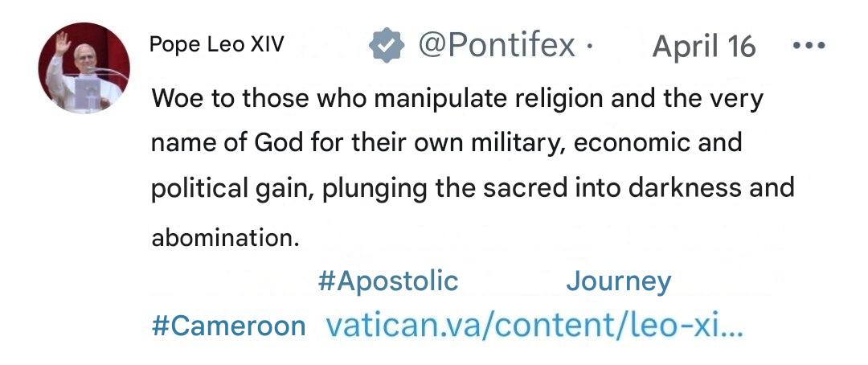This screenshot has width=868, height=365.
Task: Open the three-dot more options menu
Action: [809, 46]
